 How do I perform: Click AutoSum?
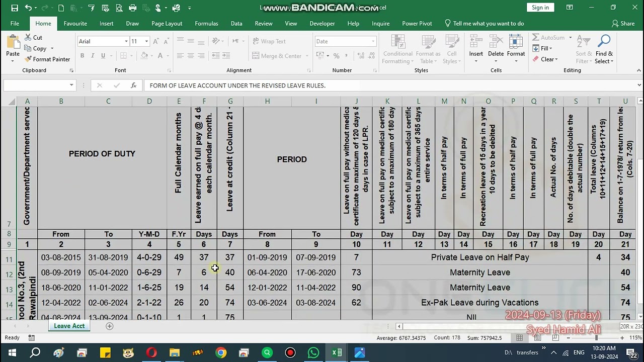coord(549,38)
